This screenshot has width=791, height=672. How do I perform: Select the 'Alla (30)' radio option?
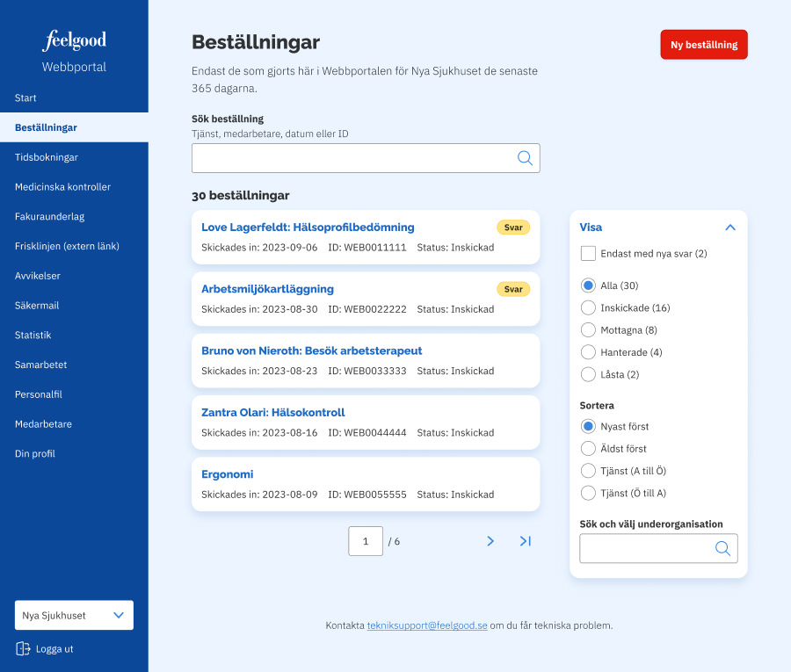tap(588, 285)
